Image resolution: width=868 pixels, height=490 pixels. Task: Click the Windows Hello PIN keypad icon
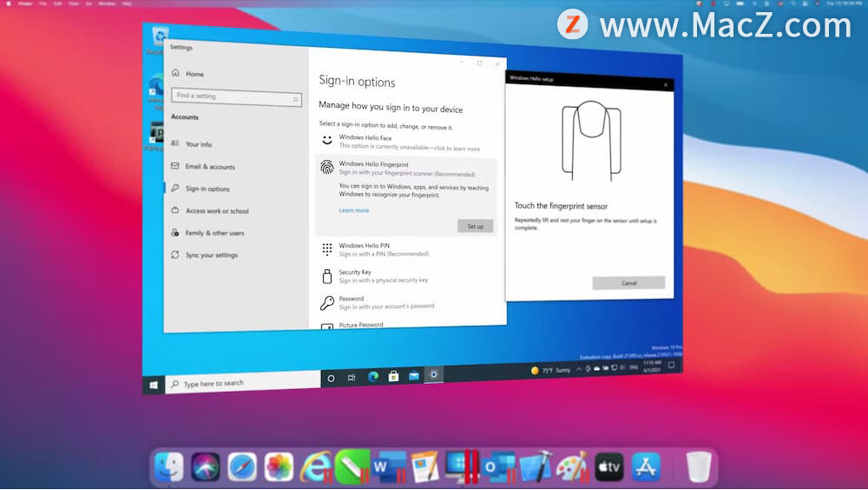click(327, 249)
